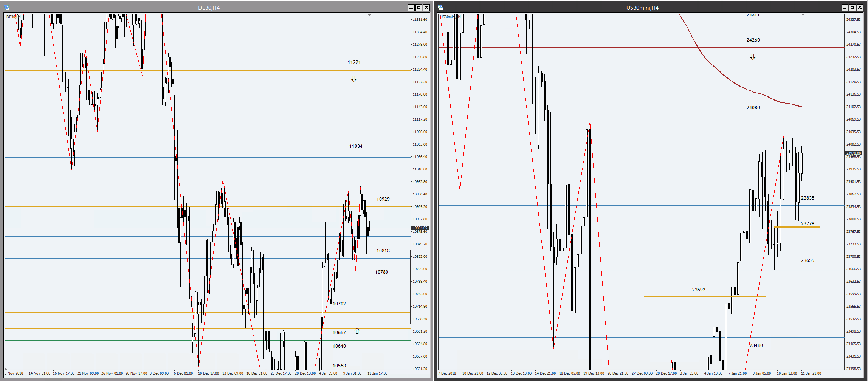
Task: Click the 24337.53 price on US30mini price axis
Action: coord(853,19)
